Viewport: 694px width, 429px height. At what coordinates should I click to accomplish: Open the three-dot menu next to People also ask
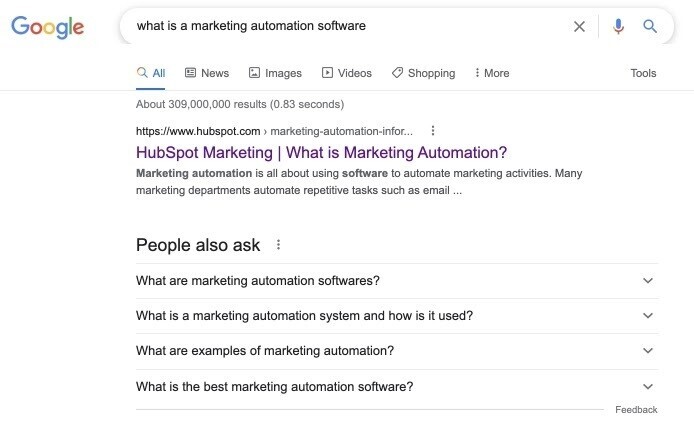click(x=278, y=244)
